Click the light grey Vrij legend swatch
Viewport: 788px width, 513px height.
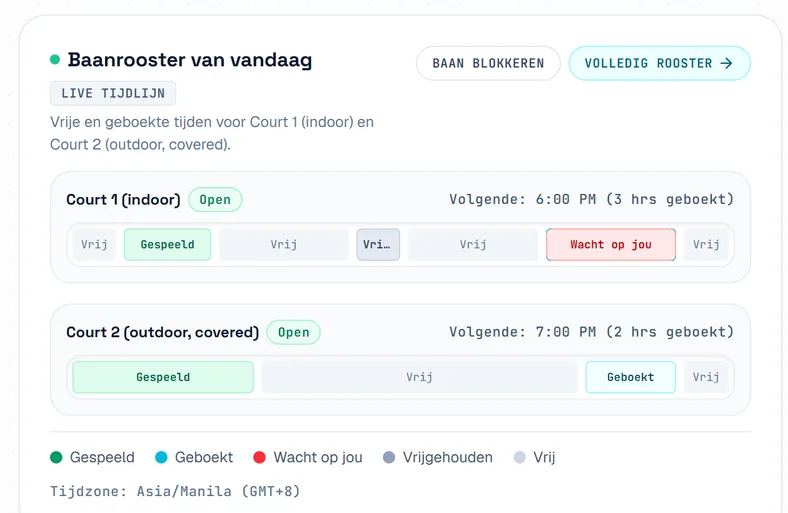click(520, 457)
